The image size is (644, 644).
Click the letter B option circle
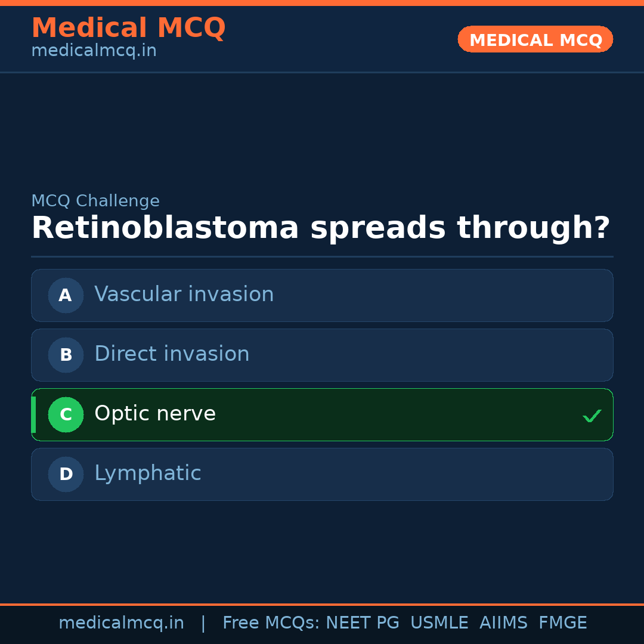pos(66,355)
